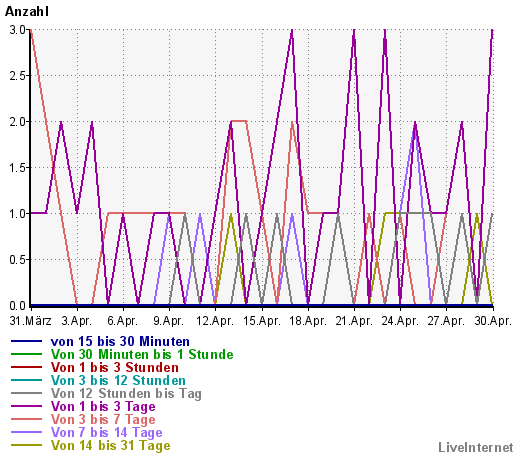Click the '0.5' y-axis value
Screen dimensions: 520x457
tap(17, 260)
